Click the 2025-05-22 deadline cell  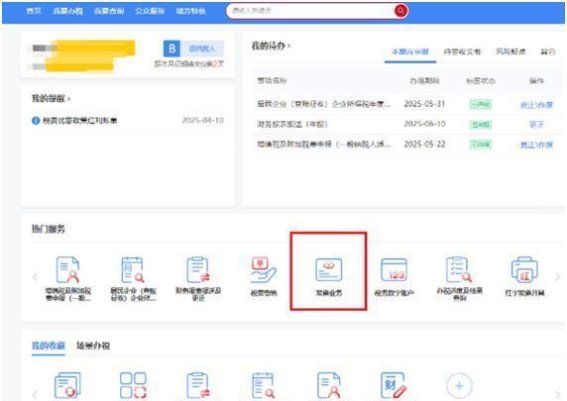pos(424,144)
